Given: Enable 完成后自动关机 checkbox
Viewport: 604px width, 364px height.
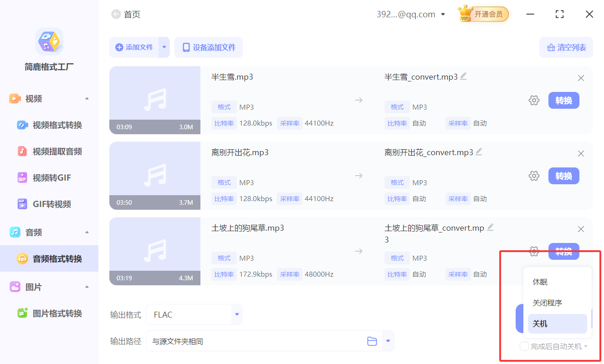Looking at the screenshot, I should click(x=523, y=346).
